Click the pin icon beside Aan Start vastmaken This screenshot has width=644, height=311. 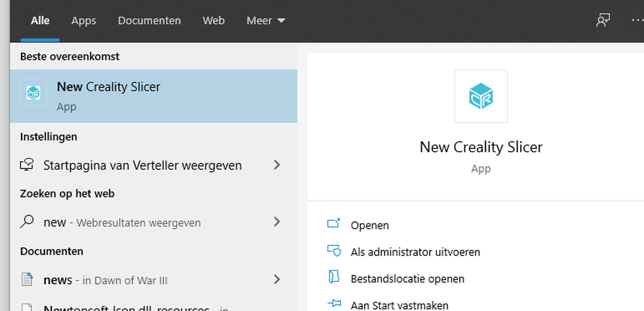coord(334,304)
